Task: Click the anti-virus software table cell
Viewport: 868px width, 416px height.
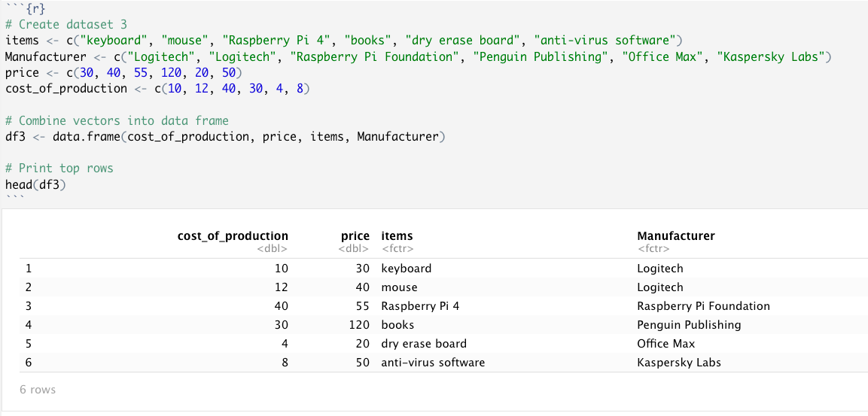Action: pyautogui.click(x=433, y=363)
